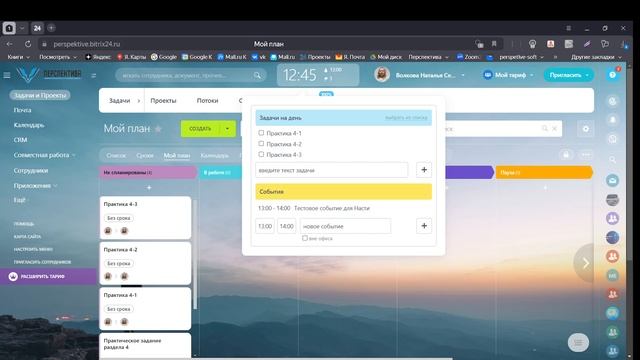The height and width of the screenshot is (360, 640).
Task: Open the three-dots more options icon
Action: [x=586, y=155]
